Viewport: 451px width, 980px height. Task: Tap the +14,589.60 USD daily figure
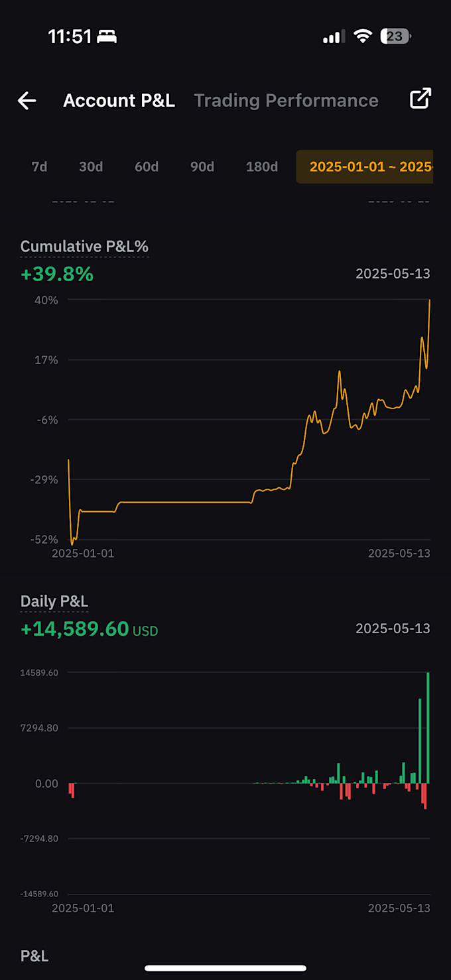pyautogui.click(x=90, y=629)
